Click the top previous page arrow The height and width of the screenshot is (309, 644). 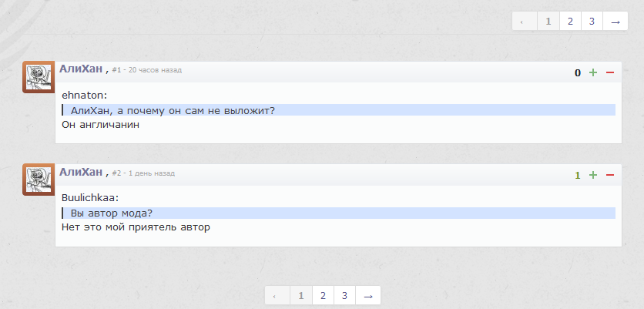(x=524, y=22)
